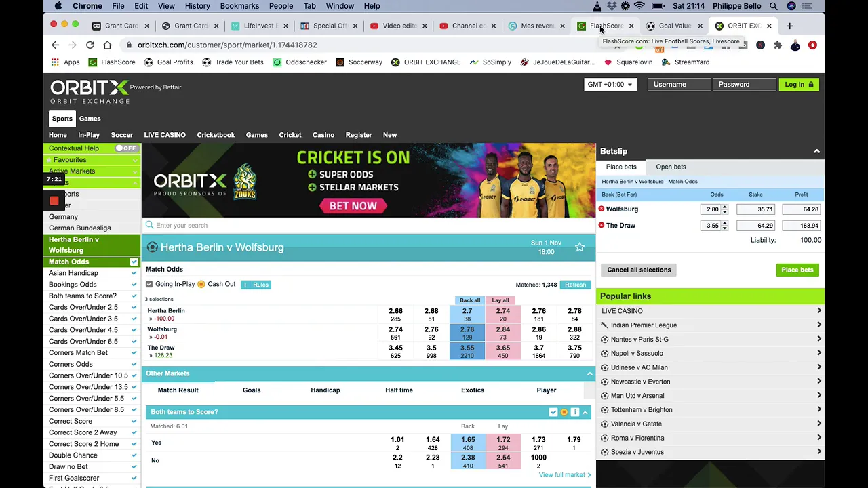Click the red update arrow icon in Chrome toolbar
868x488 pixels.
tap(812, 45)
